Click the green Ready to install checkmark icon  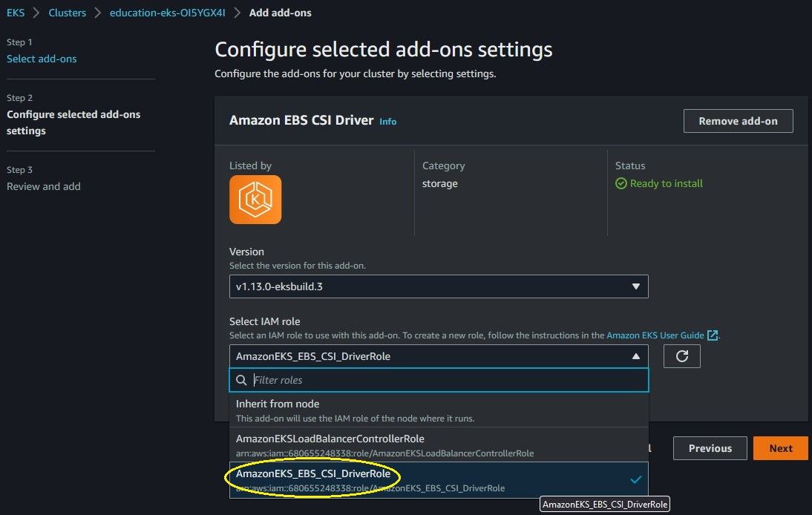621,183
